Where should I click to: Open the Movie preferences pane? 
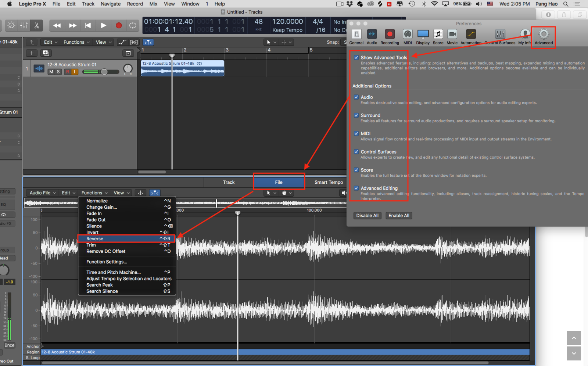click(x=452, y=37)
